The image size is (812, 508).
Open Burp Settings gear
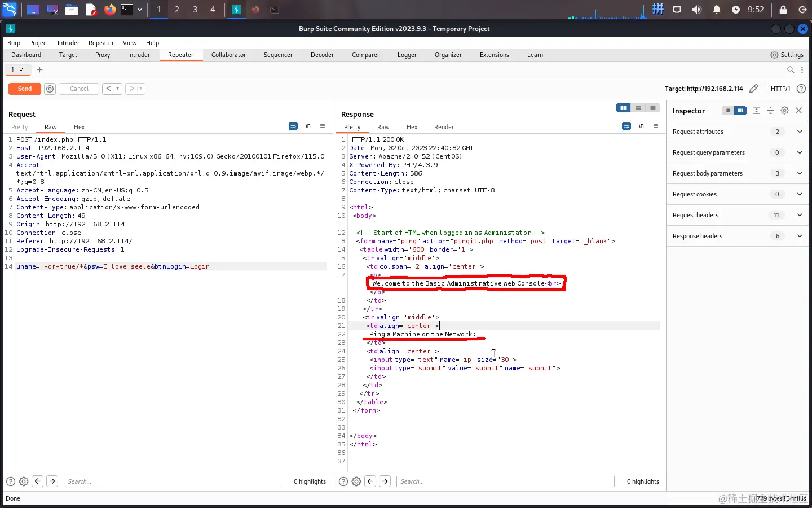click(x=787, y=55)
